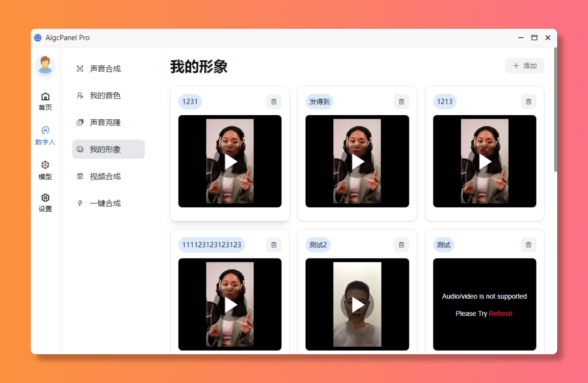Open the 设置 settings icon
Screen dimensions: 588x383
point(45,197)
